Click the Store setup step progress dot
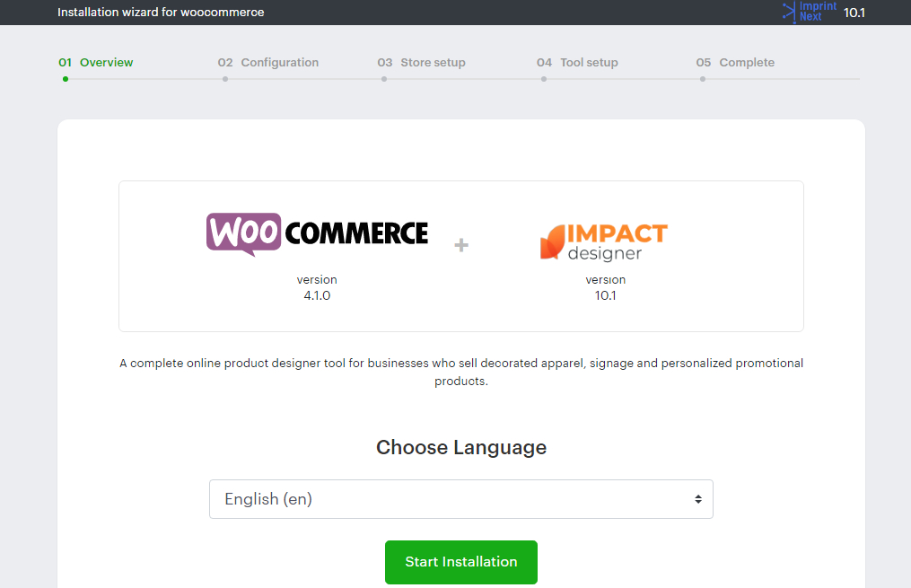Screen dimensions: 911x588 [384, 79]
